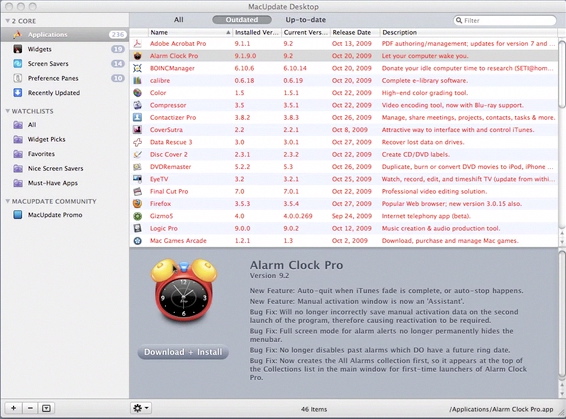Screen dimensions: 566x419
Task: Click the Download + Install button
Action: (x=183, y=352)
